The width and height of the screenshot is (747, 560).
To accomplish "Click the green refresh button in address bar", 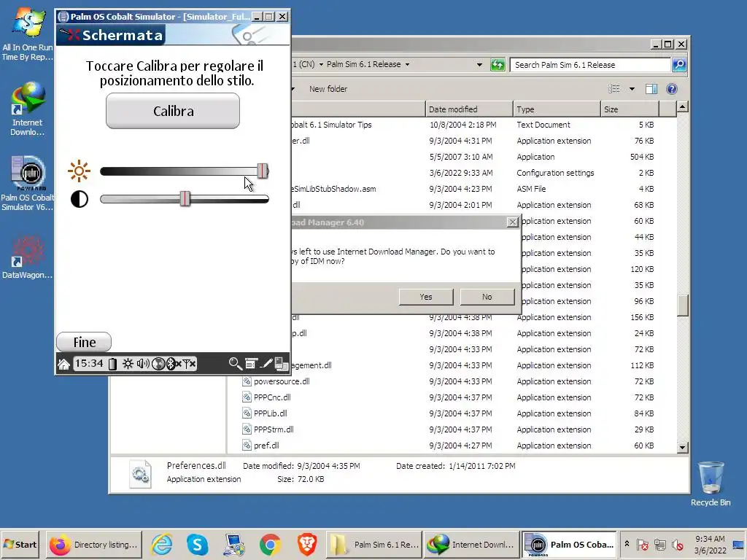I will [x=498, y=65].
